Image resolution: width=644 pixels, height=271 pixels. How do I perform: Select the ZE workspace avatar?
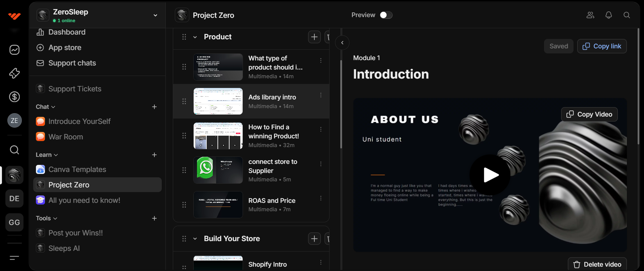click(x=14, y=121)
